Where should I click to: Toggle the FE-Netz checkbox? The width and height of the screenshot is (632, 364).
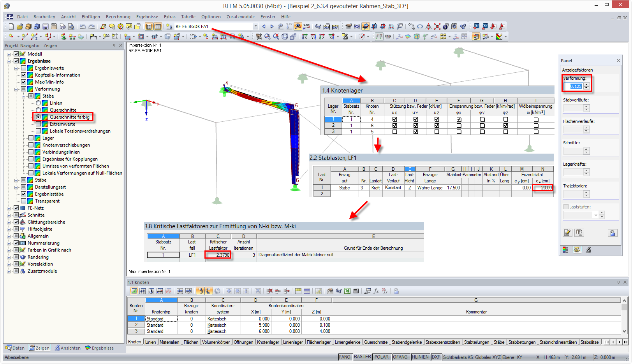(16, 208)
